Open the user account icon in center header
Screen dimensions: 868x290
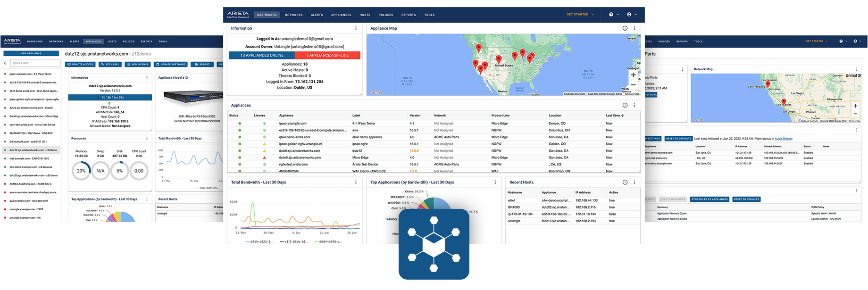(629, 15)
